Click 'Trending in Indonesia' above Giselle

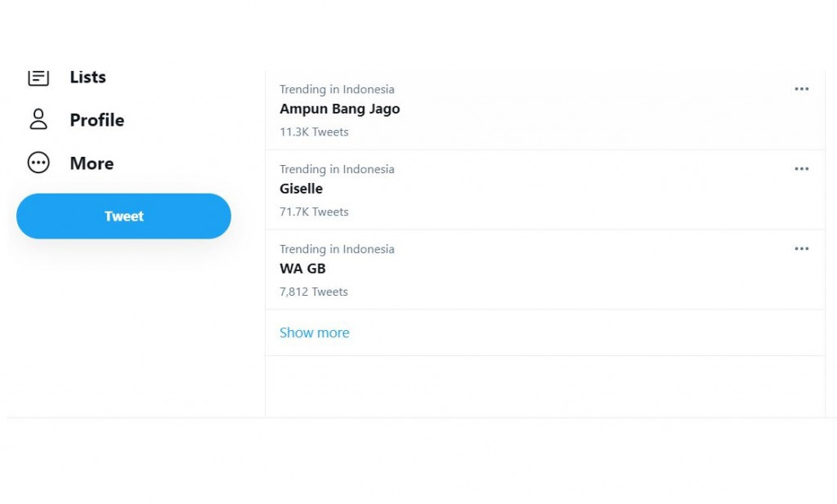pyautogui.click(x=337, y=169)
